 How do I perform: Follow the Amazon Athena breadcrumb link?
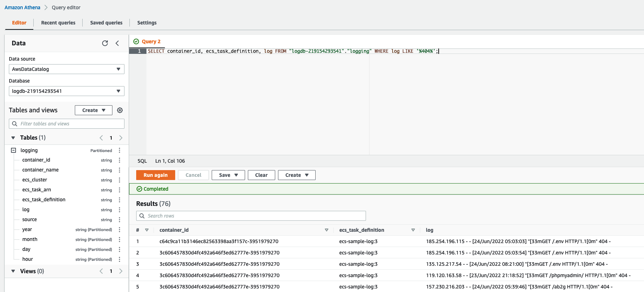(x=22, y=7)
